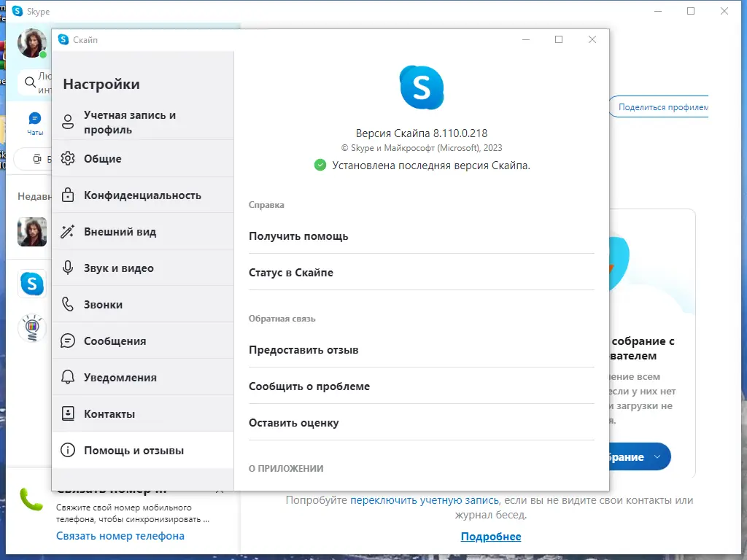
Task: Click the Версия Скайпа 8.110.0.218 text
Action: [x=422, y=133]
